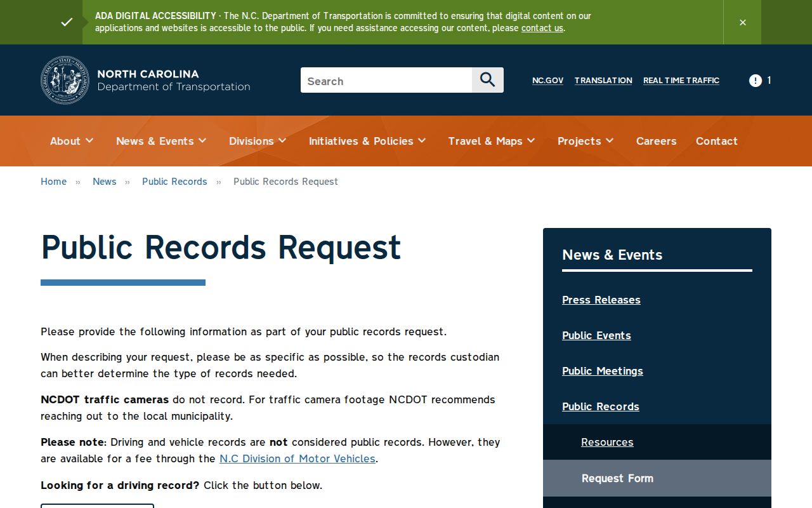The width and height of the screenshot is (812, 508).
Task: Dismiss the ADA accessibility banner with X
Action: [742, 22]
